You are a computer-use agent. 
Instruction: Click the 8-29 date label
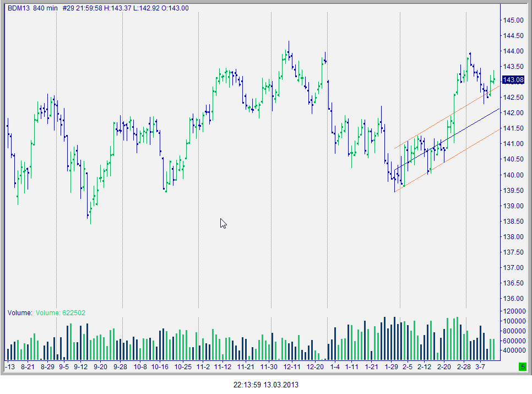[x=47, y=367]
